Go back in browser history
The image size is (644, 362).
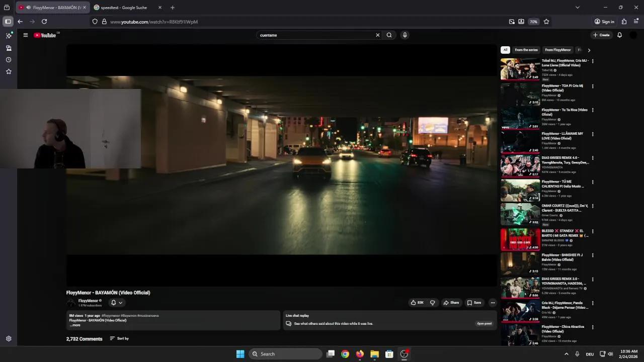[x=20, y=22]
